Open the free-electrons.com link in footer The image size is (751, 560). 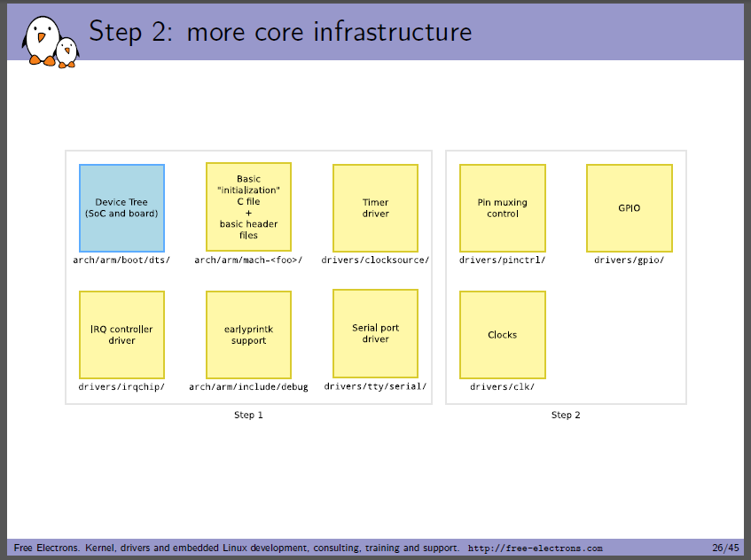(x=535, y=548)
